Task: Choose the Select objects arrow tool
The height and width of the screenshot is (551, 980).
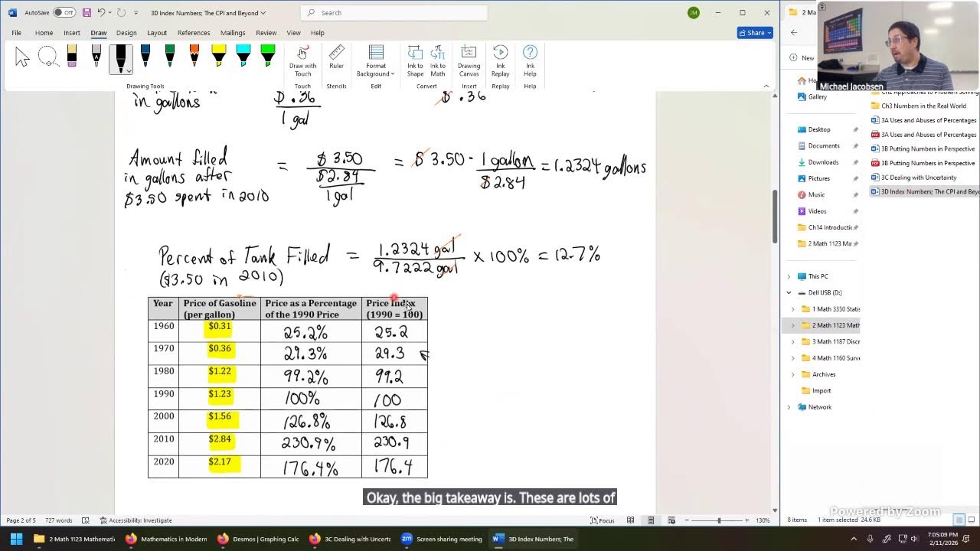Action: click(x=22, y=57)
